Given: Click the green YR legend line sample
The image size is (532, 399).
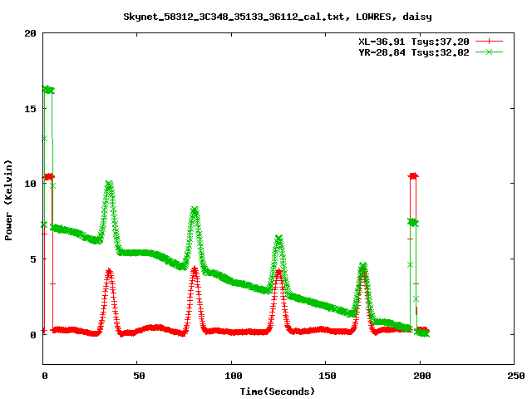Looking at the screenshot, I should coord(489,52).
